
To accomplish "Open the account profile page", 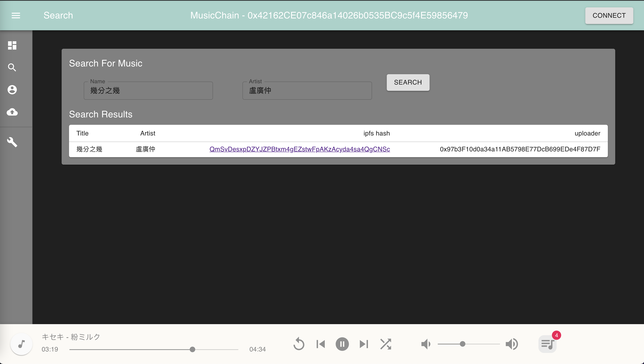I will [12, 90].
